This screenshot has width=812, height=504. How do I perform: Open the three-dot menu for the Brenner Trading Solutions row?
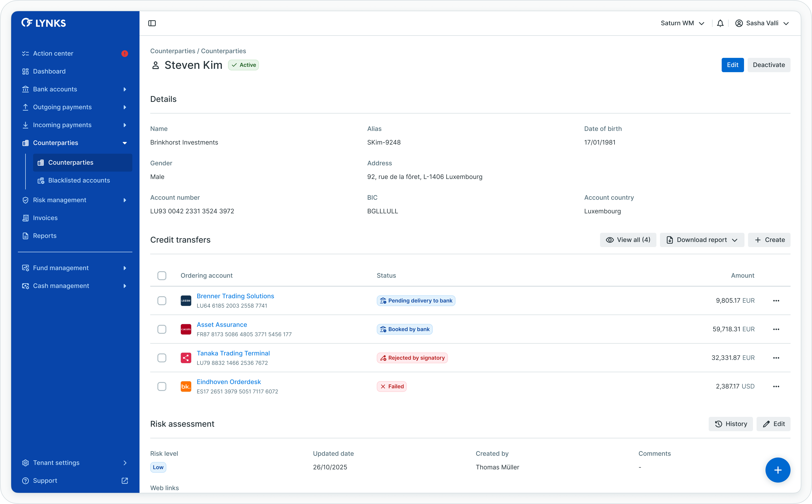(776, 301)
